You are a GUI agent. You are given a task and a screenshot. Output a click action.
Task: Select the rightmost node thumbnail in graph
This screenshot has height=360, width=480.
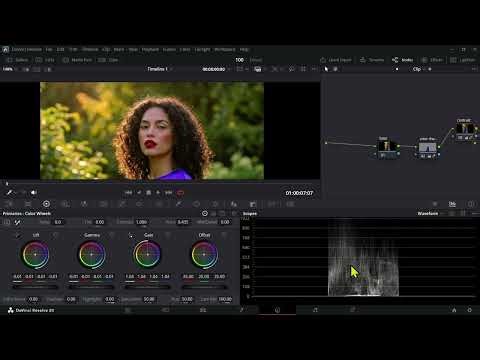(x=464, y=129)
